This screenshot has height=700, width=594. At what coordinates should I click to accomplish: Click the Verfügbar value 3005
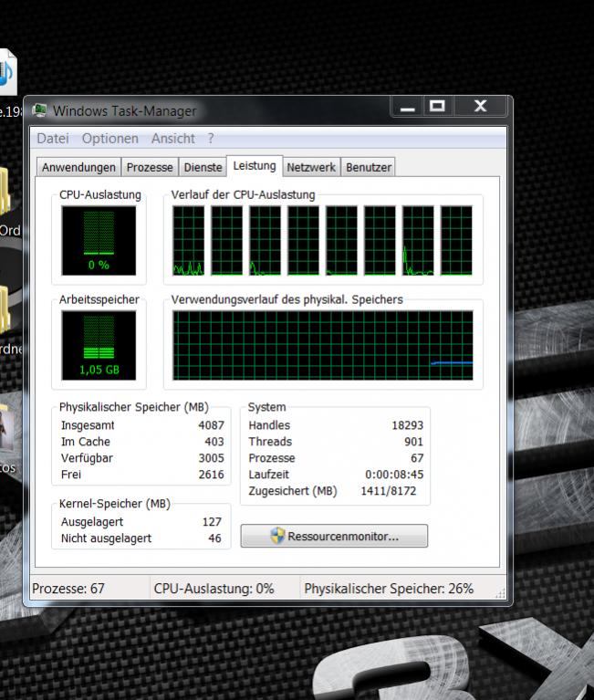(x=211, y=458)
